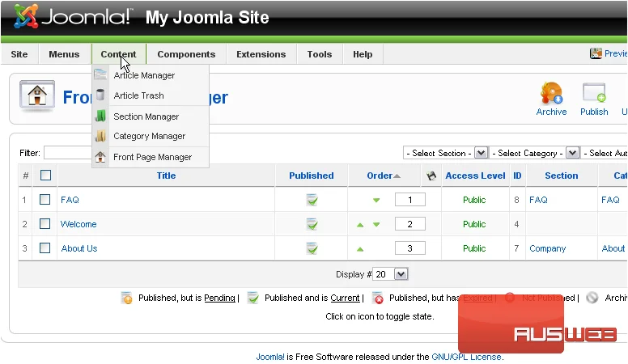The height and width of the screenshot is (364, 628).
Task: Open the Tools menu
Action: click(320, 54)
